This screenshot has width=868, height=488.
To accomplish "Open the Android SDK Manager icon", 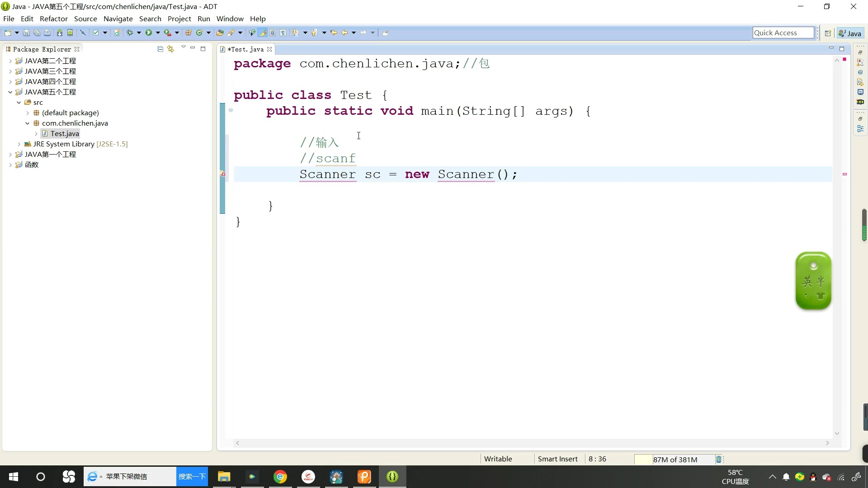I will (x=59, y=33).
